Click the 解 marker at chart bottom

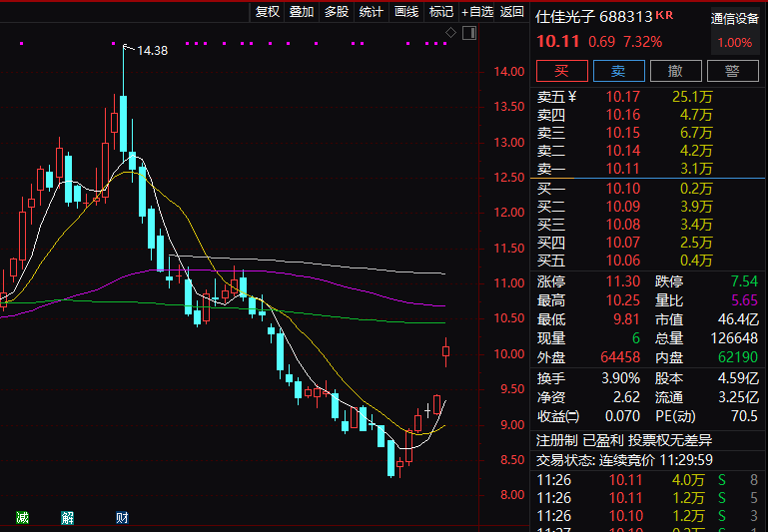[68, 517]
